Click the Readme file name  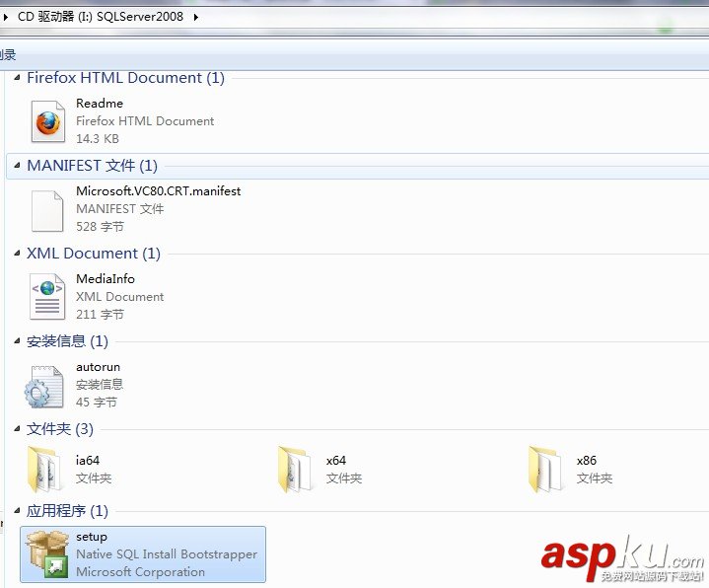[x=100, y=104]
